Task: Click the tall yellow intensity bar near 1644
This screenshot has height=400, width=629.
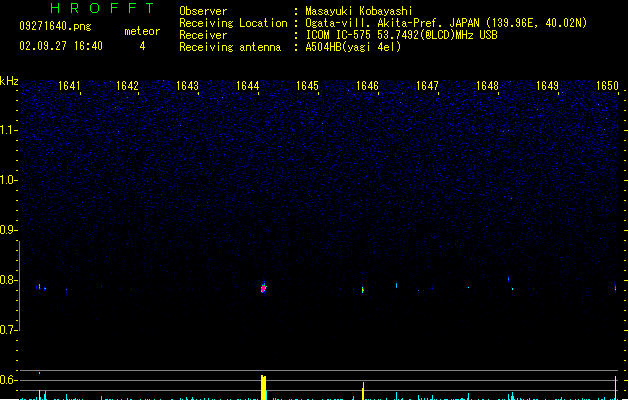Action: pyautogui.click(x=264, y=387)
